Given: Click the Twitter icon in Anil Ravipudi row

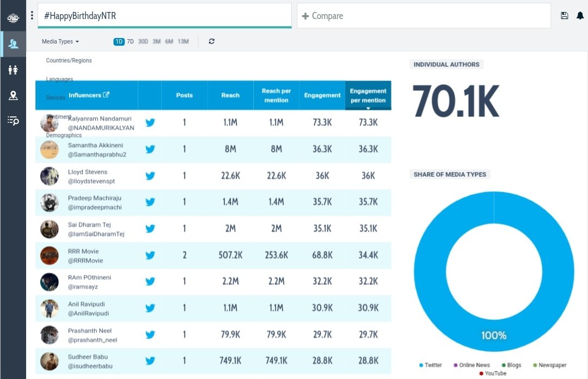Looking at the screenshot, I should pyautogui.click(x=150, y=308).
